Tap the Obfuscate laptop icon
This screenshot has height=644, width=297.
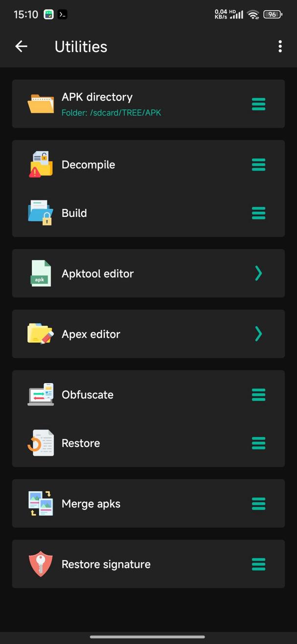[41, 394]
